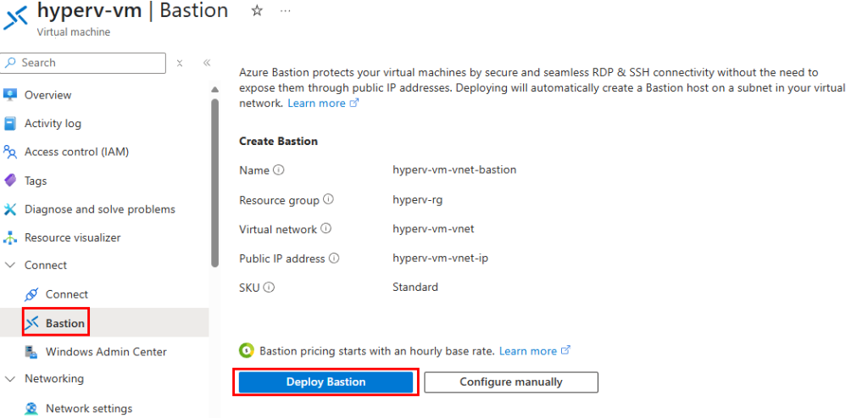Show info tooltip for SKU
This screenshot has width=868, height=418.
(x=269, y=287)
